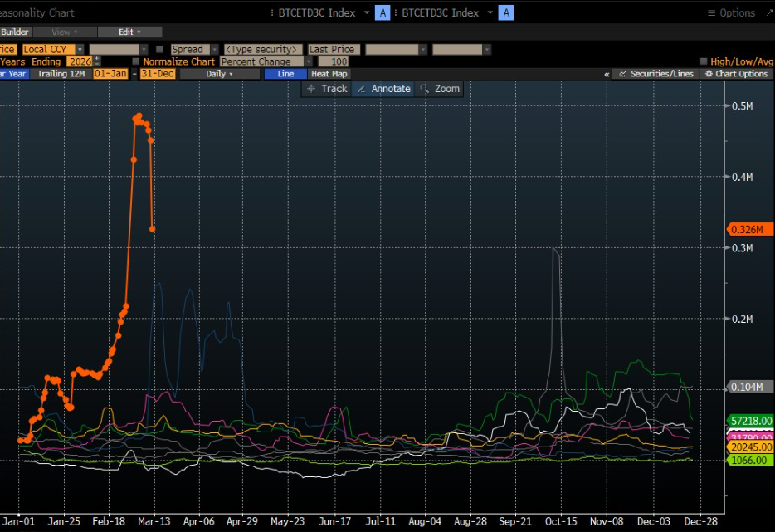Screen dimensions: 775x532
Task: Click the Zoom magnifier tool
Action: pos(439,89)
